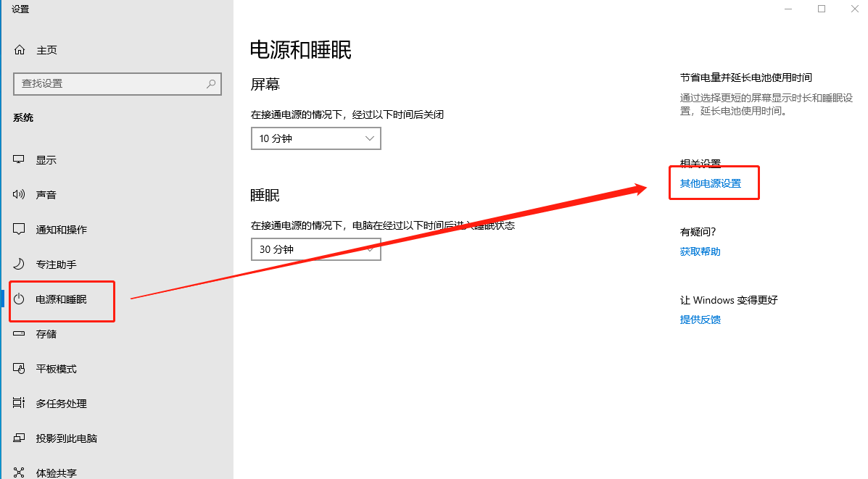868x479 pixels.
Task: Click the window maximize button
Action: pyautogui.click(x=822, y=9)
